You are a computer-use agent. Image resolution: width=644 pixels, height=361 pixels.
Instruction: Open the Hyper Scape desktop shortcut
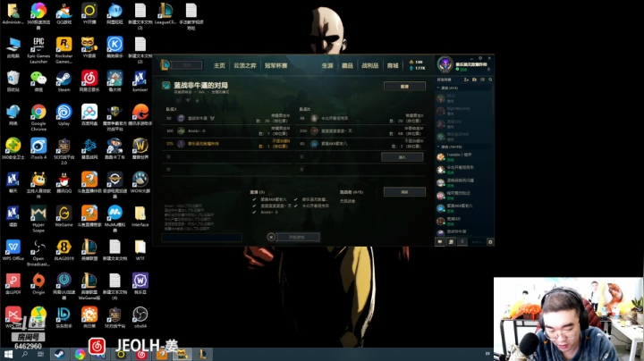click(x=38, y=218)
